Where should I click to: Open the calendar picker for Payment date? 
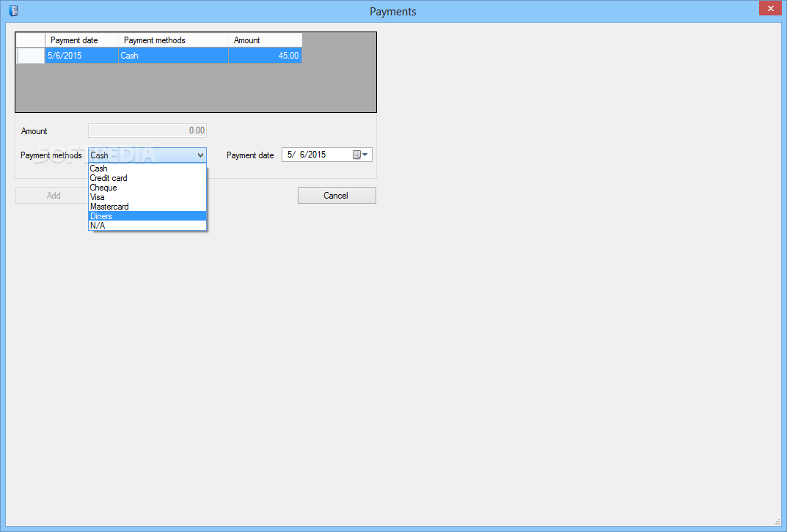click(x=360, y=155)
